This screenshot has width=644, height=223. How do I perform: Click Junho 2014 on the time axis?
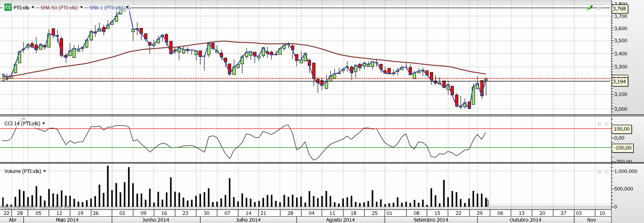tap(155, 220)
